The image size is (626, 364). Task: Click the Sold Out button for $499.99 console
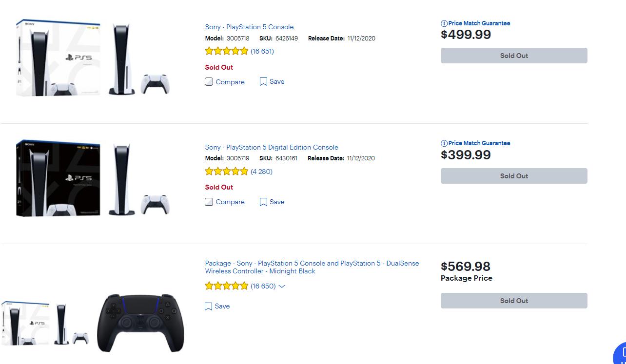[514, 56]
